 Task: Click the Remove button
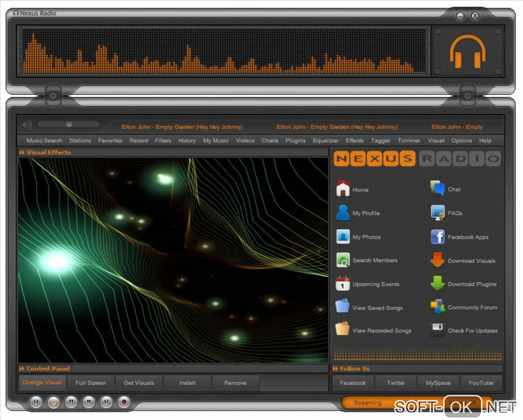tap(235, 383)
